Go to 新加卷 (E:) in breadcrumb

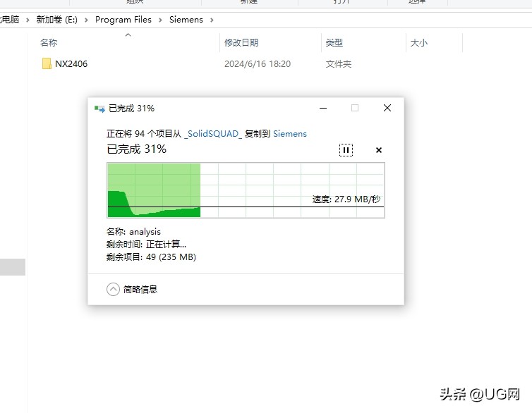point(57,20)
